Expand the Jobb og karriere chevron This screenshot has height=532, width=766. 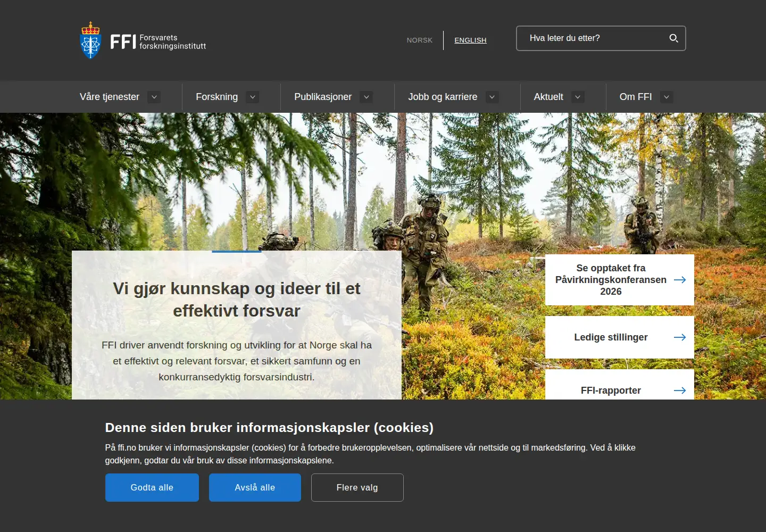492,97
